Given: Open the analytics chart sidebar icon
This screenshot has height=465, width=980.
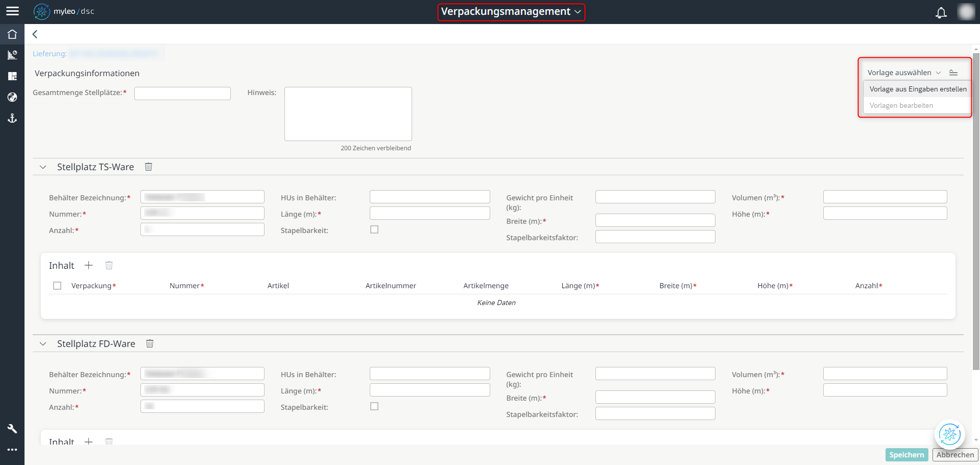Looking at the screenshot, I should (x=12, y=55).
